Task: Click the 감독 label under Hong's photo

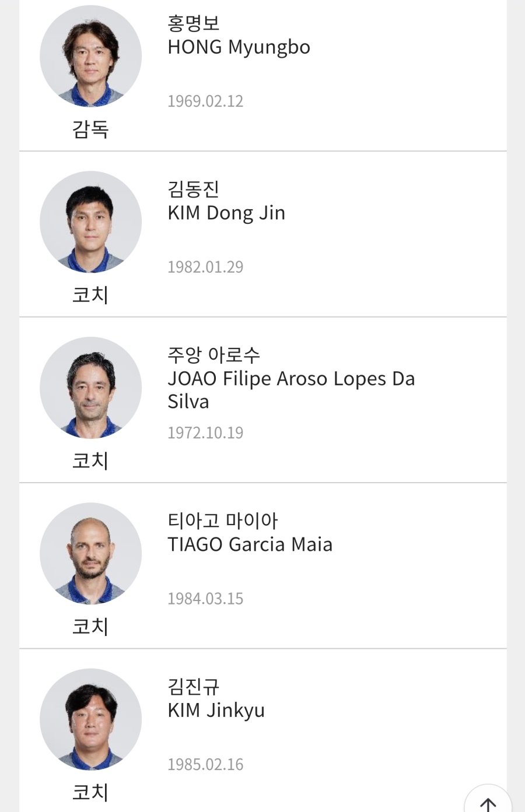Action: tap(90, 129)
